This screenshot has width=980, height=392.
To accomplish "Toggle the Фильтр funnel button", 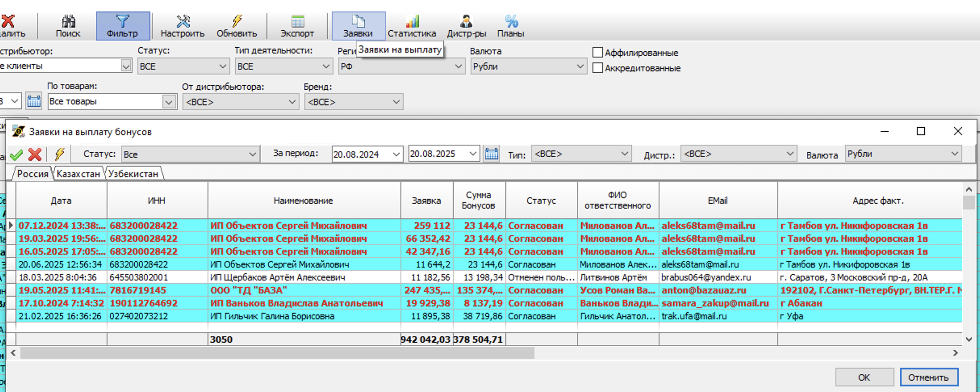I will point(123,26).
